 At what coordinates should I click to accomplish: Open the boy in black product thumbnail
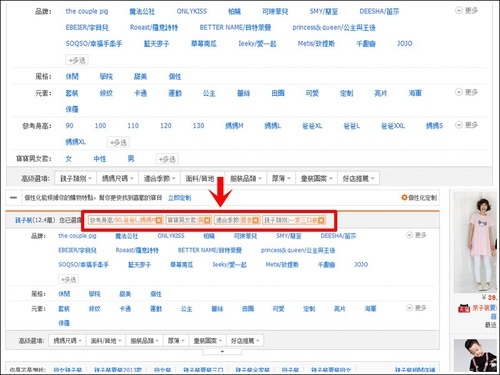click(x=475, y=355)
